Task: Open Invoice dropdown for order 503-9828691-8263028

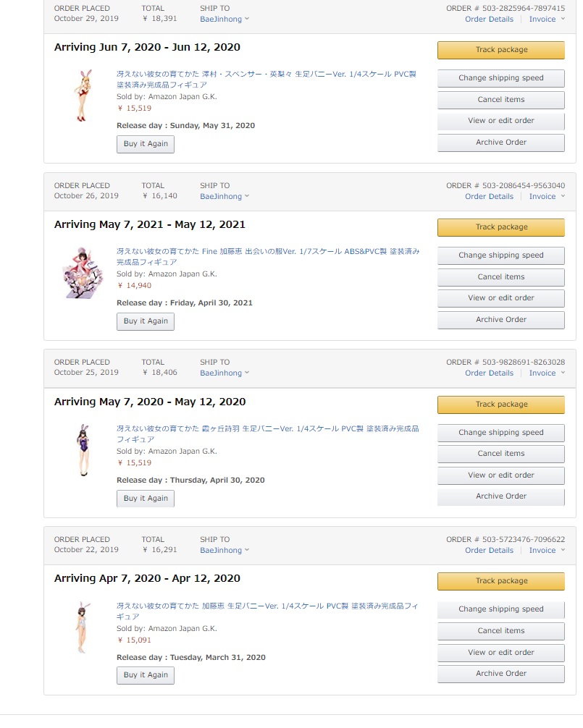Action: click(547, 373)
